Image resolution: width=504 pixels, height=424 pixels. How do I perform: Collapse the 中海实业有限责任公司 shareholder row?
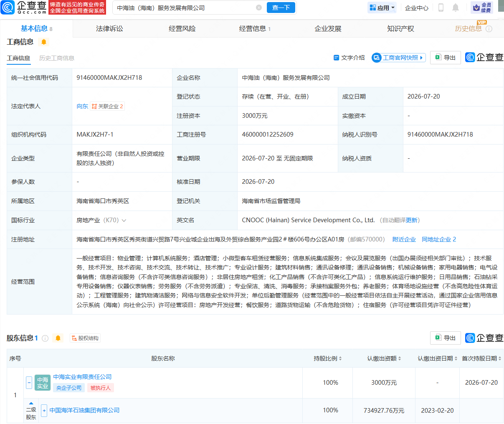pos(29,382)
